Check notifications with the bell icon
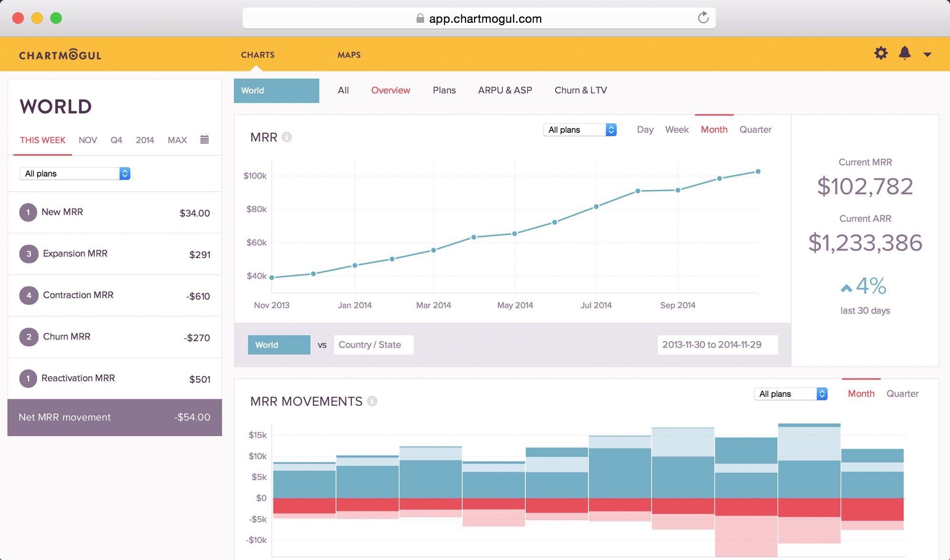Screen dimensions: 950x560 pyautogui.click(x=904, y=53)
